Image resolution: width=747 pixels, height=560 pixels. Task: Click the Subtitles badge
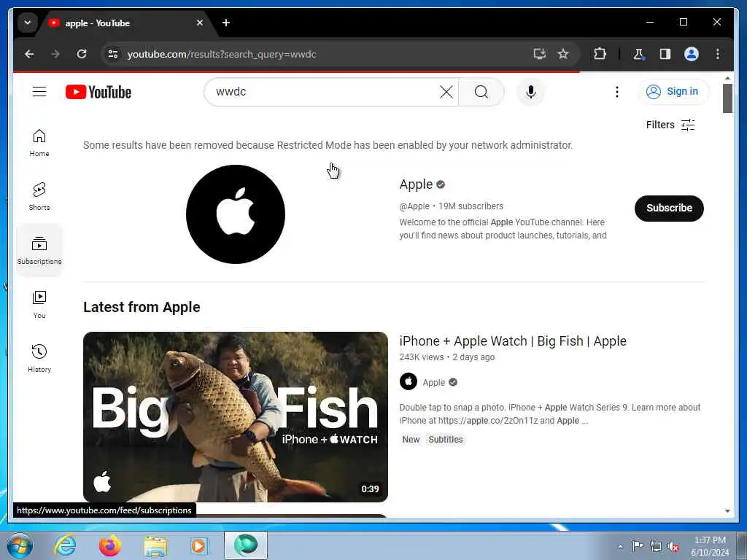(446, 440)
